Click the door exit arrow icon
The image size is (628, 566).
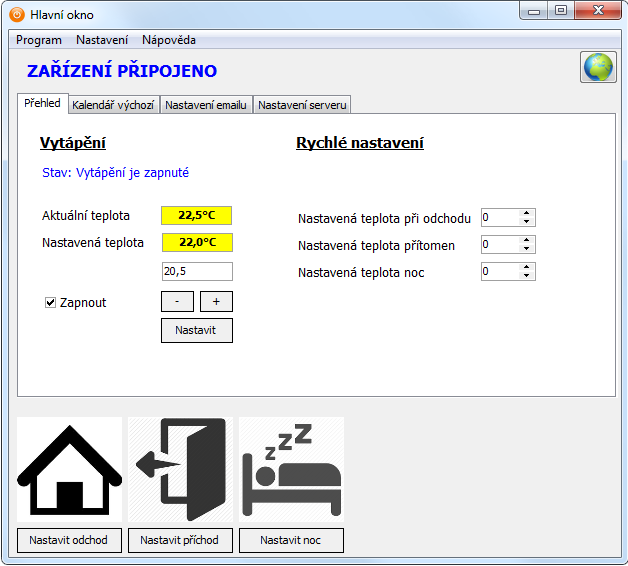point(180,469)
